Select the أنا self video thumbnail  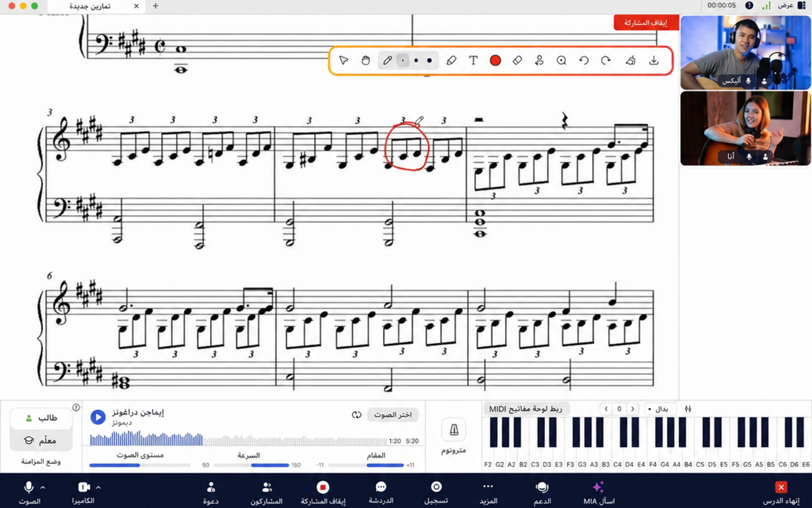coord(745,128)
